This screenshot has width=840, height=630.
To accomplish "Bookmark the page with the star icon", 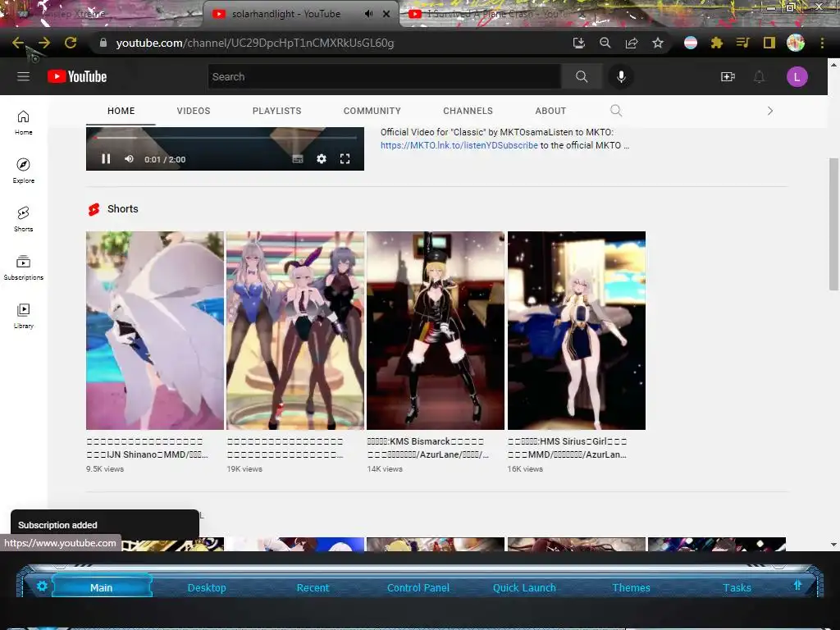I will point(658,43).
